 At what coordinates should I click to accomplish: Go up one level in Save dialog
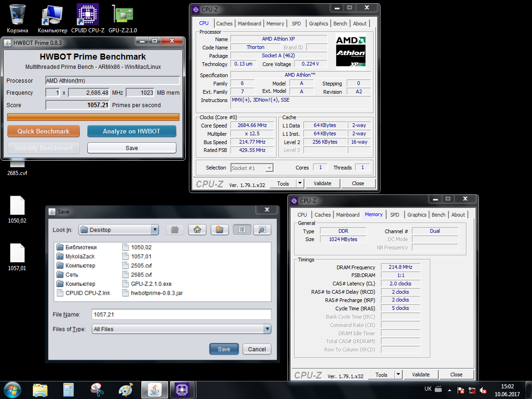[175, 230]
